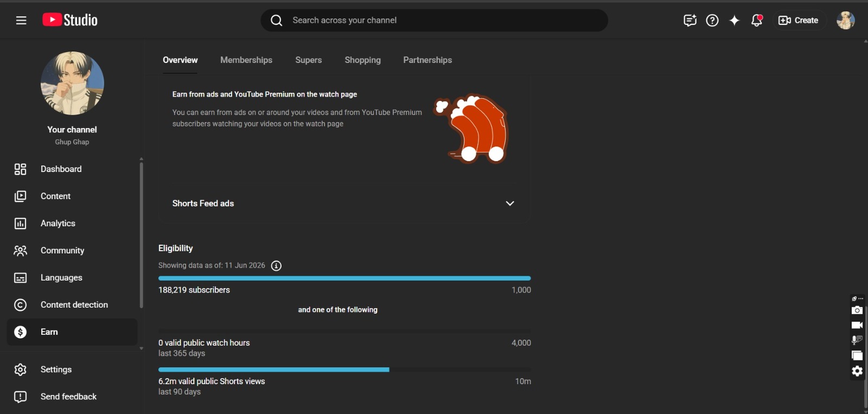Click the "Your channel" text
The image size is (868, 414).
[x=72, y=130]
